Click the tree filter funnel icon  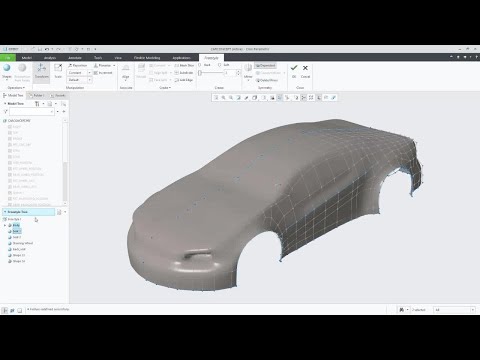tap(5, 112)
